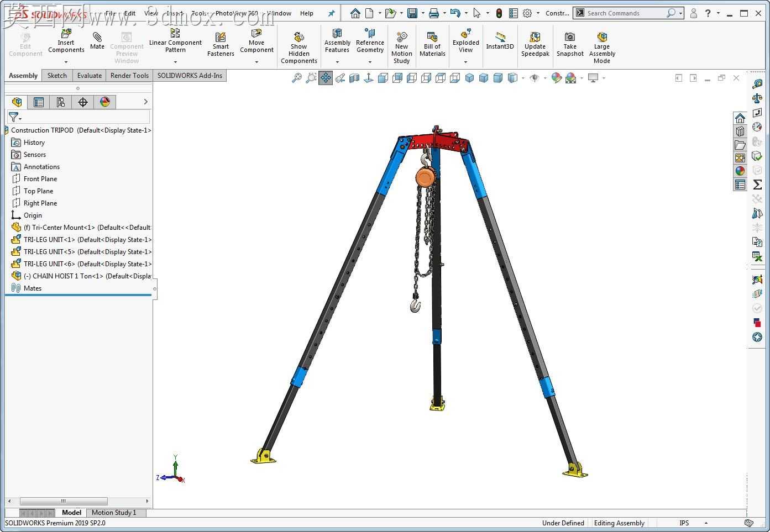Viewport: 770px width, 532px height.
Task: Open Linear Component Pattern dropdown arrow
Action: 175,62
